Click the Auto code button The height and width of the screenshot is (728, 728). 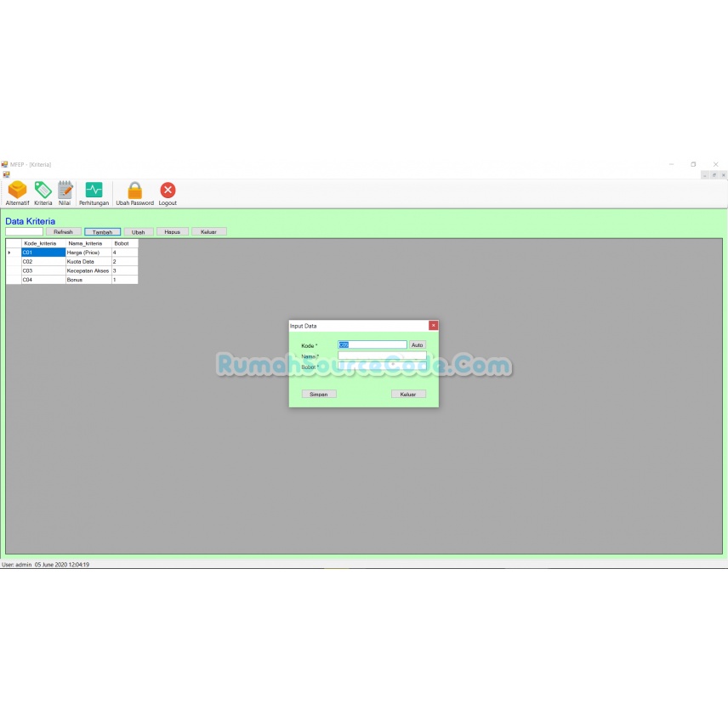[417, 345]
